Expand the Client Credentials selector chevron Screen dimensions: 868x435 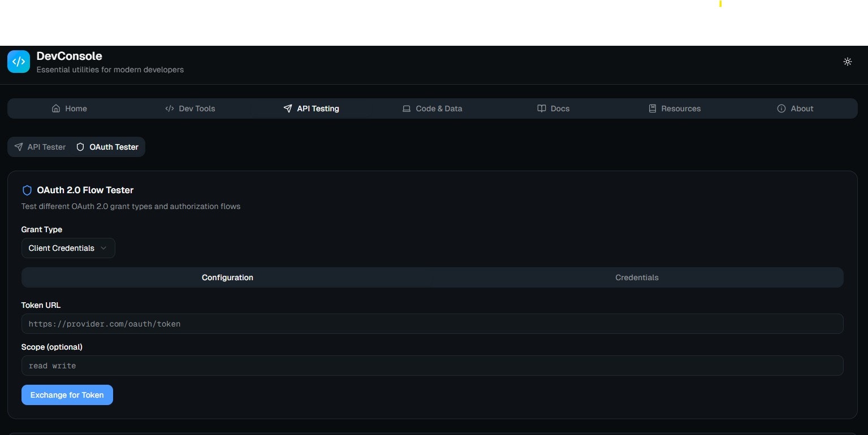tap(103, 248)
